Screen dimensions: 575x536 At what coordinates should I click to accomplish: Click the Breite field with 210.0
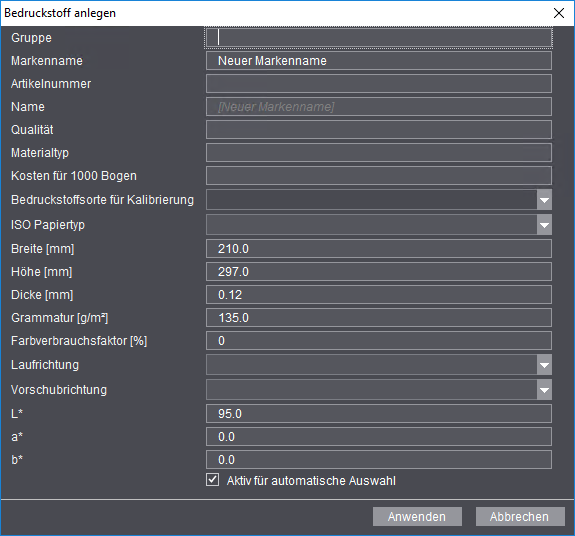pos(379,249)
